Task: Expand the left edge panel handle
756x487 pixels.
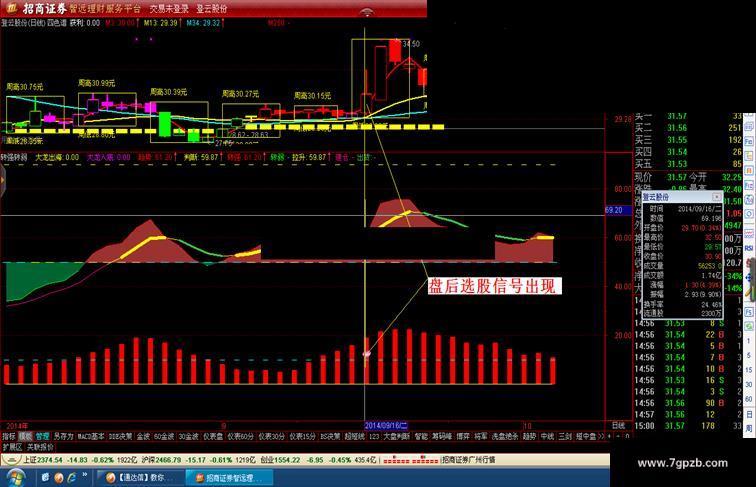Action: 2,179
